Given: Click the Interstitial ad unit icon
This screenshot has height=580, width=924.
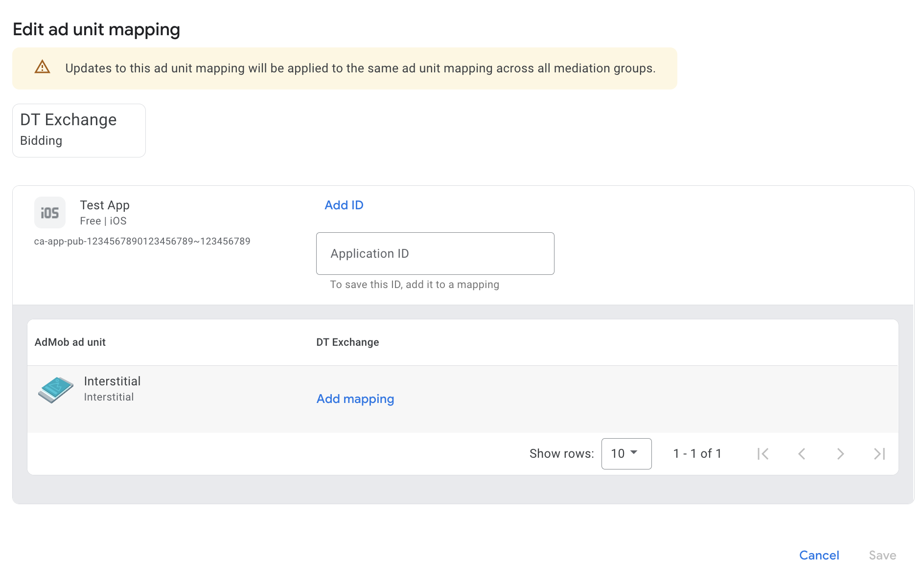Looking at the screenshot, I should [x=56, y=389].
